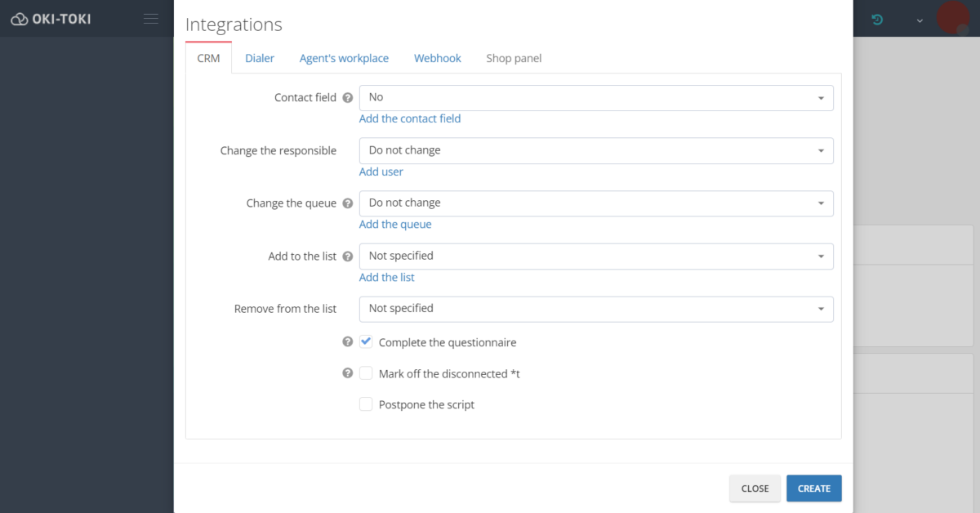Click the help icon near Complete the questionnaire
980x513 pixels.
coord(346,341)
